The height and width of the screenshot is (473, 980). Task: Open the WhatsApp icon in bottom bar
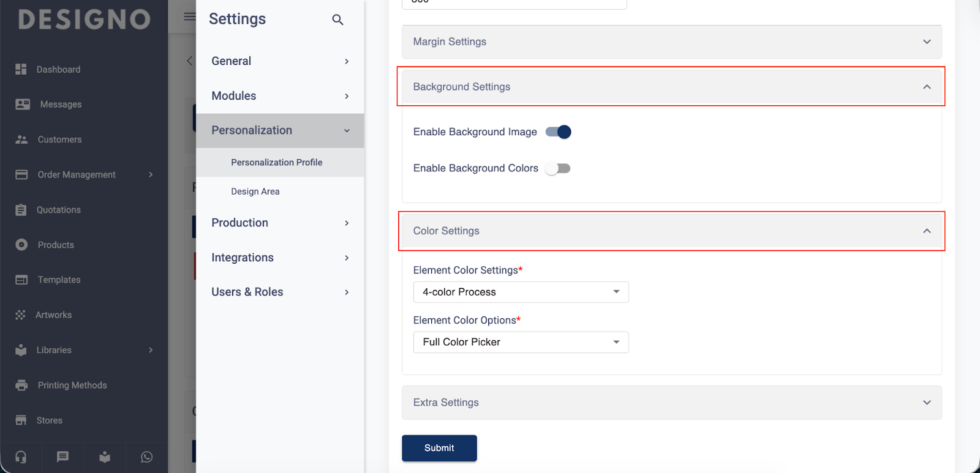(146, 457)
